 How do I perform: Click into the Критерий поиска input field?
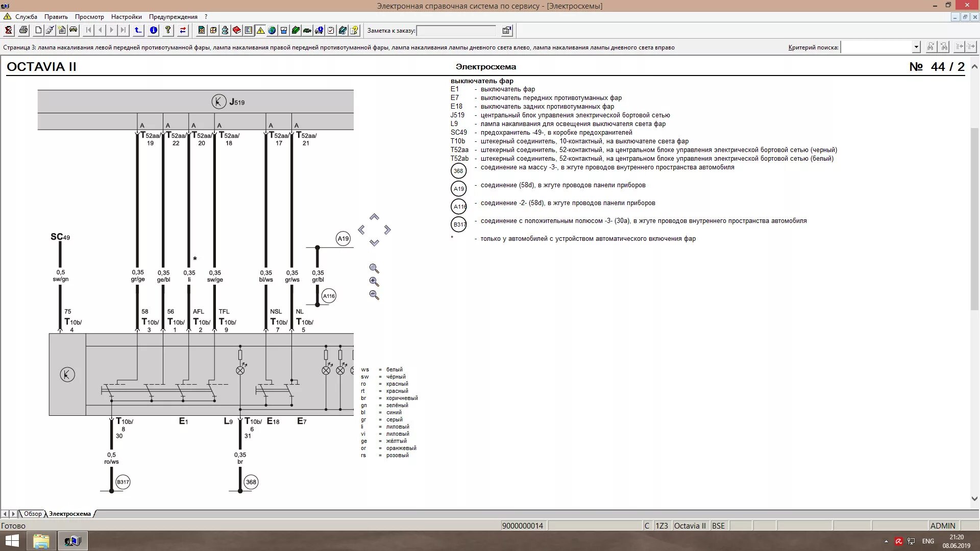point(876,47)
